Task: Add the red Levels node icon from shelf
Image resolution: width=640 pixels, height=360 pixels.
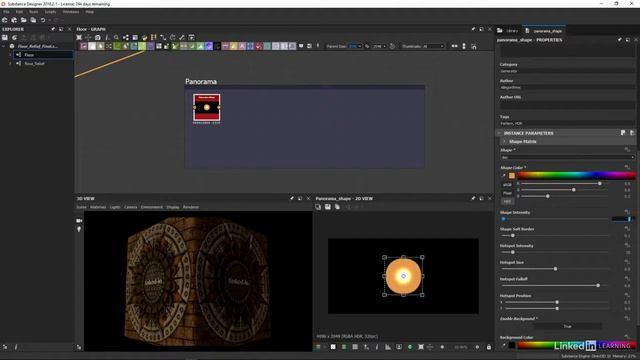Action: pyautogui.click(x=259, y=46)
